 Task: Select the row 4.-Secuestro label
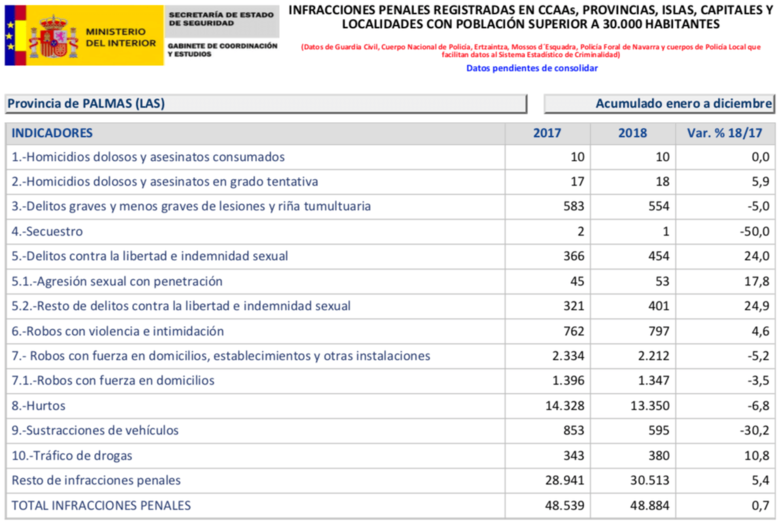[49, 232]
